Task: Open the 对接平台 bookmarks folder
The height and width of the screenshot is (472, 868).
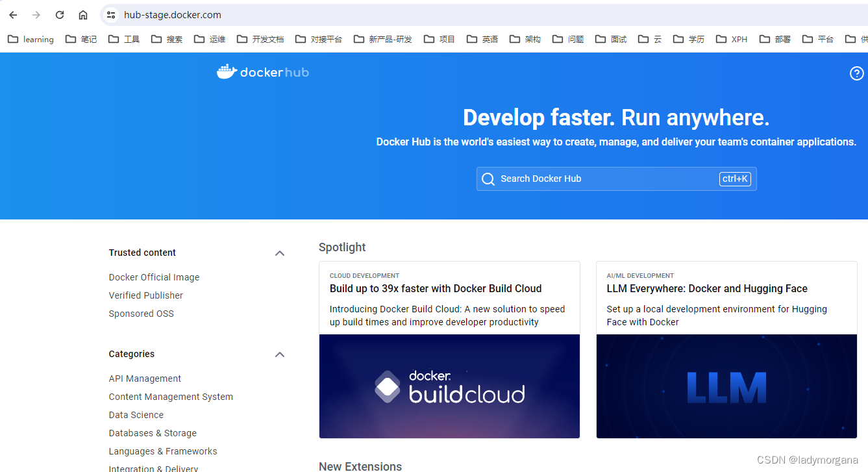Action: point(319,39)
